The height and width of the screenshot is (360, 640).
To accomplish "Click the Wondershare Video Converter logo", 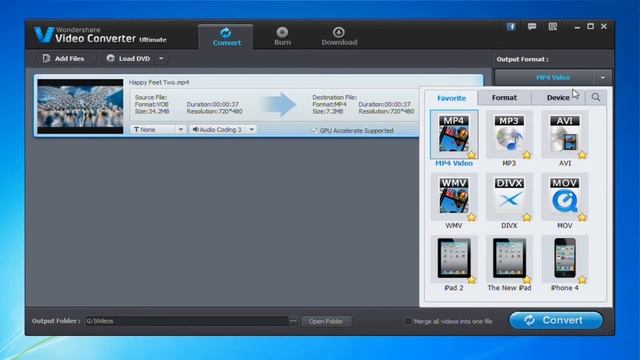I will [x=100, y=35].
